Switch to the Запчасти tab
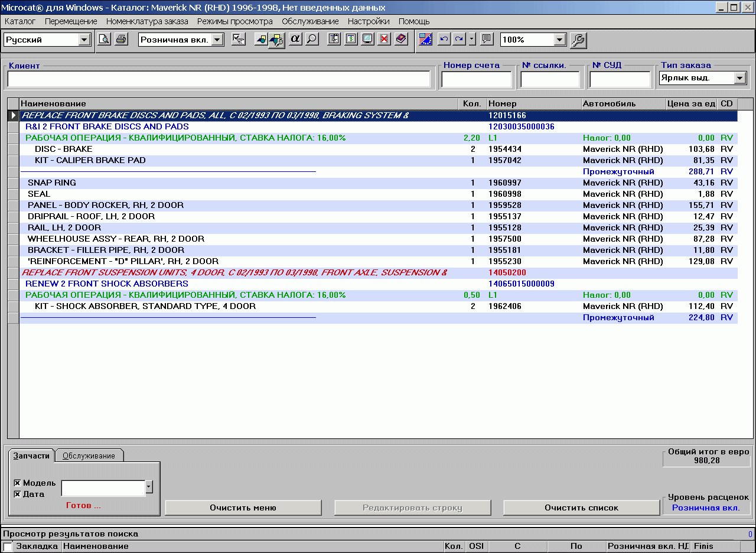The width and height of the screenshot is (756, 553). coord(31,456)
